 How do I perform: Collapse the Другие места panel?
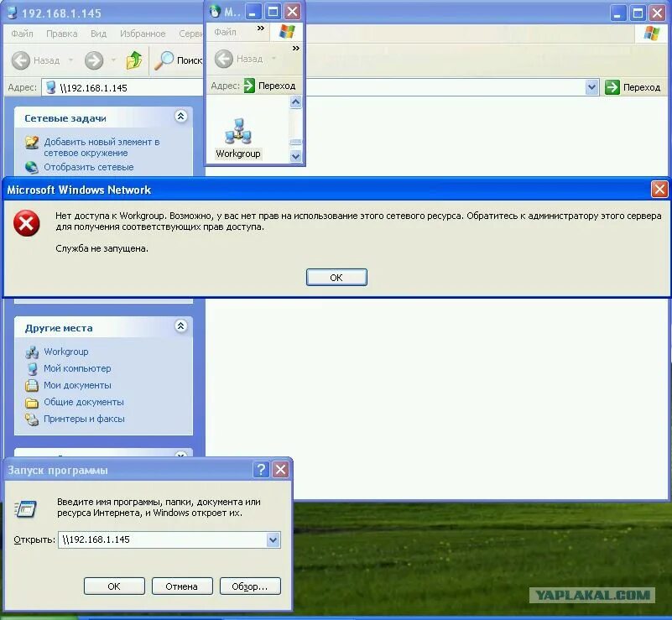181,326
